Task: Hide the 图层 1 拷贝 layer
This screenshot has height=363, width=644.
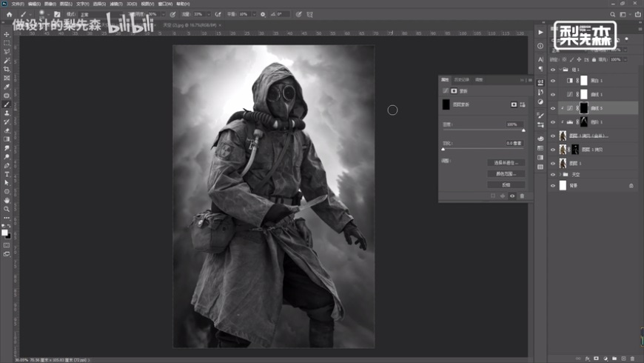Action: (553, 150)
